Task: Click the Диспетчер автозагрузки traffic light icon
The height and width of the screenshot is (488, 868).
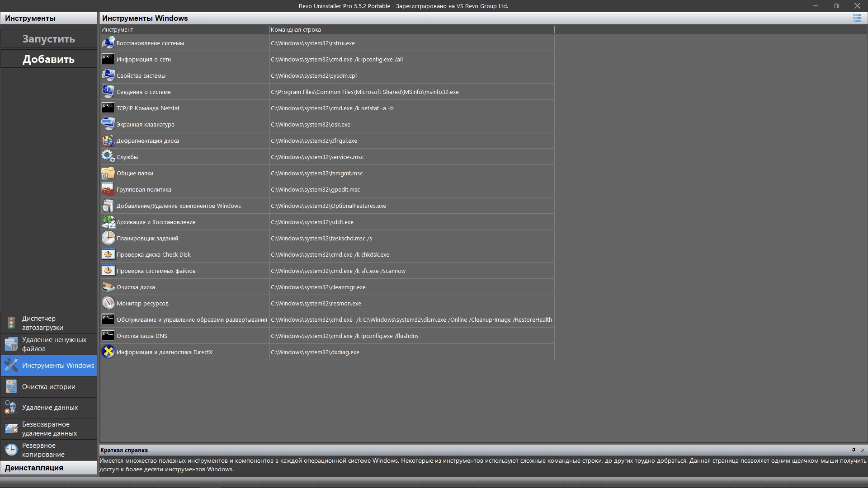Action: 11,323
